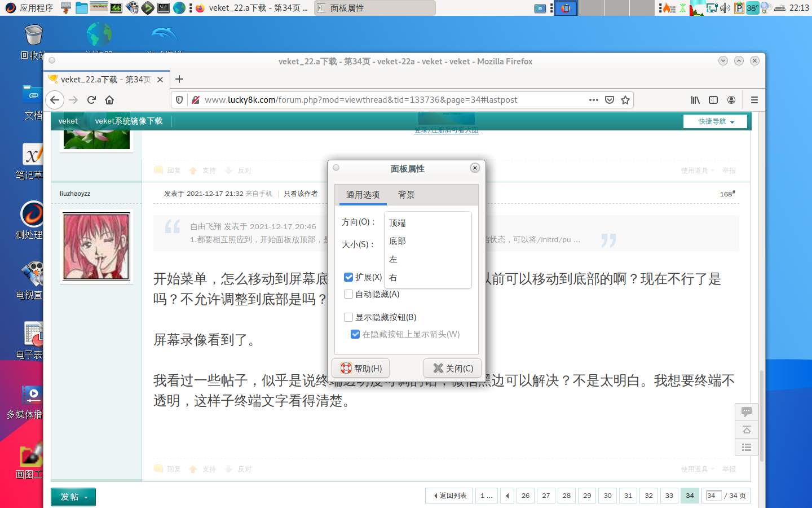The width and height of the screenshot is (812, 508).
Task: Click the 38° temperature indicator
Action: [x=752, y=8]
